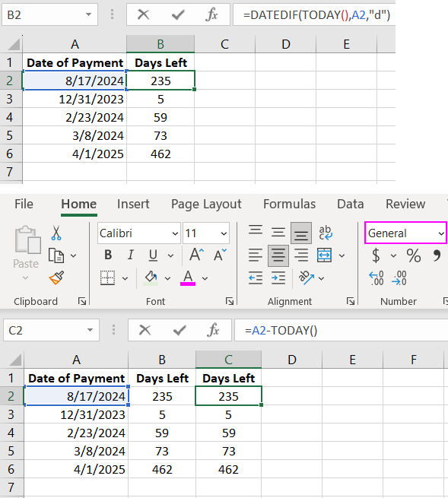Click the Center alignment icon
This screenshot has width=448, height=498.
coord(278,255)
